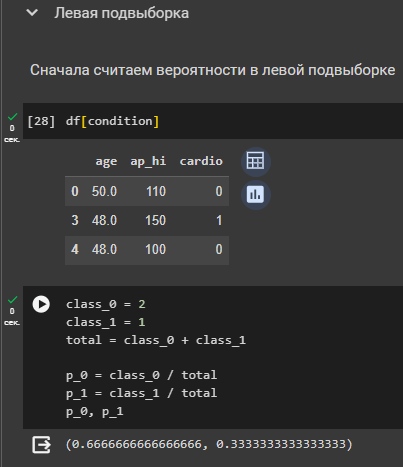Click cardio value 1 in row 3

[x=219, y=220]
